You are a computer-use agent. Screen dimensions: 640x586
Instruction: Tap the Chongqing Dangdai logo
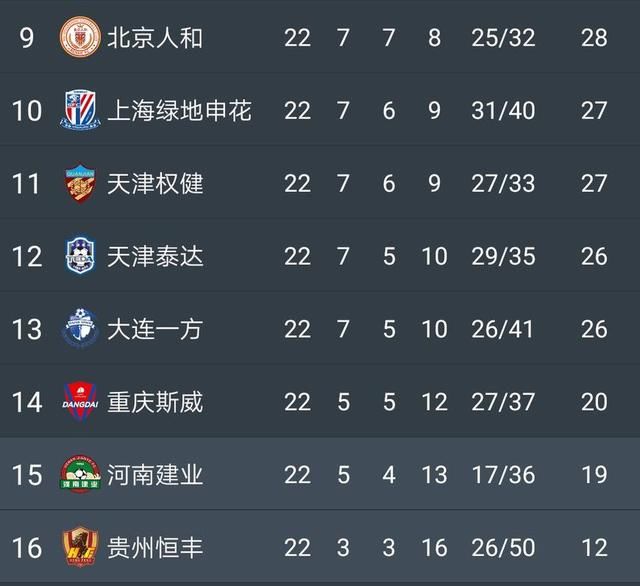(80, 402)
